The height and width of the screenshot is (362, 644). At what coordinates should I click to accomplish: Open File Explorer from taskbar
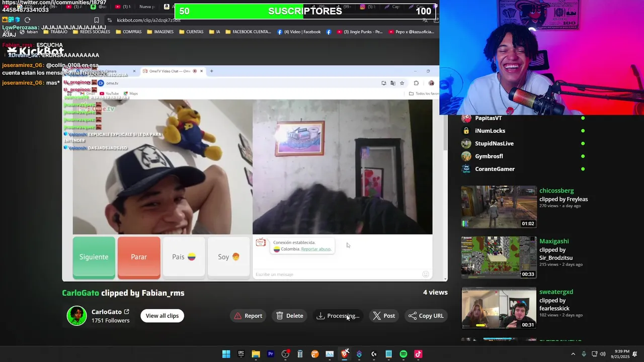coord(256,354)
